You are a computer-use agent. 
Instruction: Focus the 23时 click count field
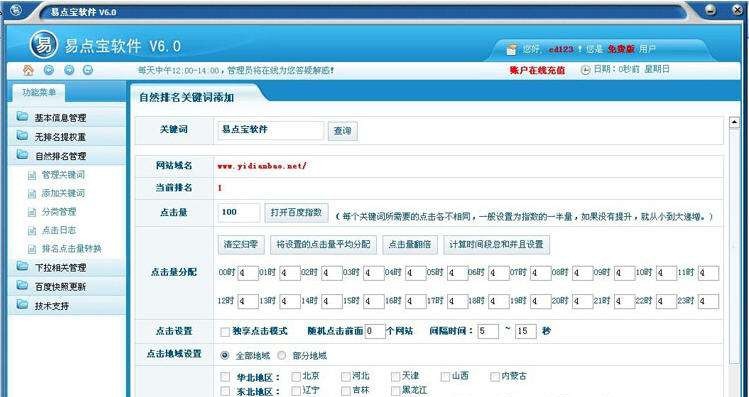[708, 301]
